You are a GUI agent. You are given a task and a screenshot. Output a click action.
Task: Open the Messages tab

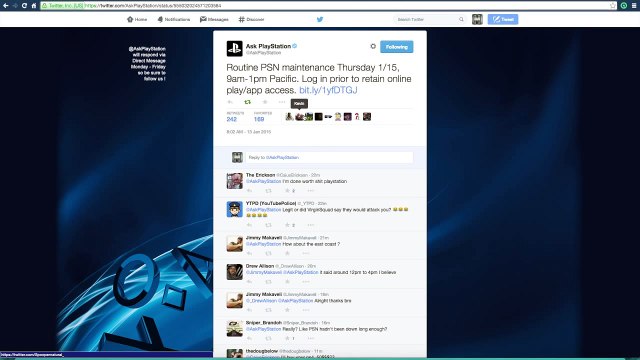(214, 19)
